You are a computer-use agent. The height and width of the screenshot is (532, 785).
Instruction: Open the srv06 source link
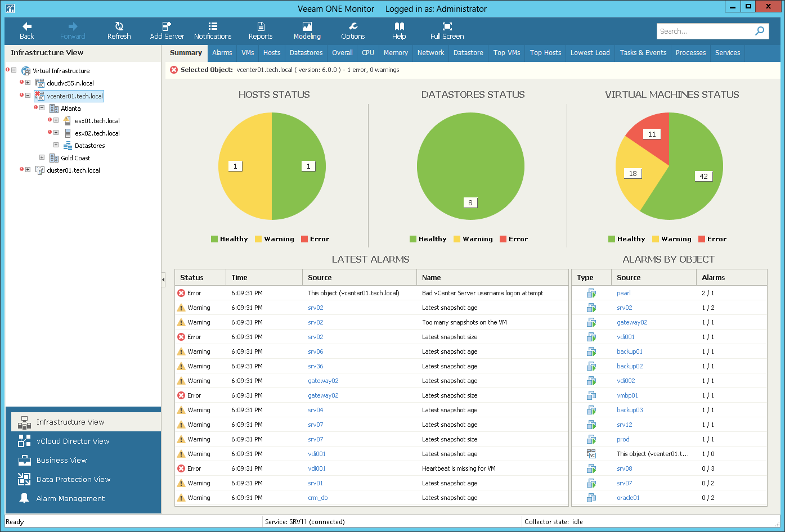[x=316, y=351]
